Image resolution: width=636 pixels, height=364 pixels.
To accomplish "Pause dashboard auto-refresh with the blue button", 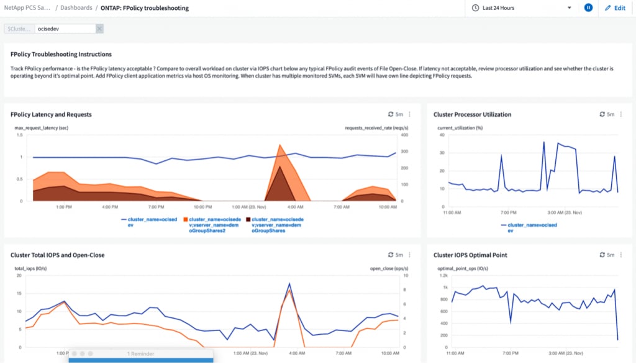I will click(588, 7).
